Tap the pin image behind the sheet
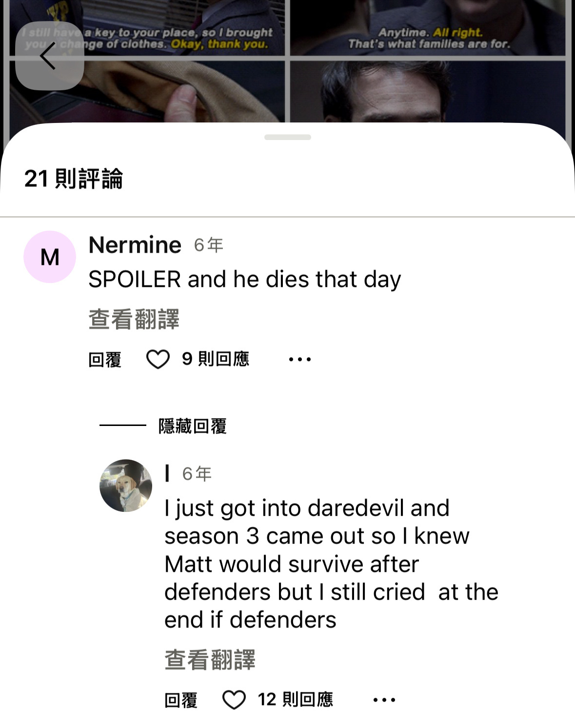The image size is (575, 728). (x=287, y=61)
